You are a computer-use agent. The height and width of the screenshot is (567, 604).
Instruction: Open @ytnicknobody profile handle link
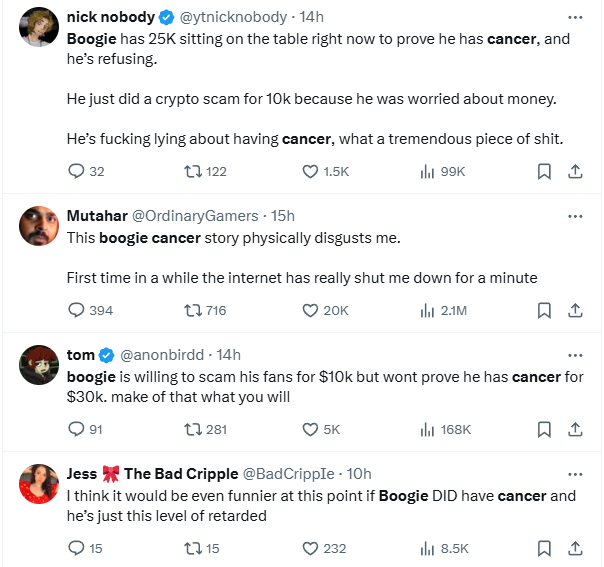[x=233, y=17]
